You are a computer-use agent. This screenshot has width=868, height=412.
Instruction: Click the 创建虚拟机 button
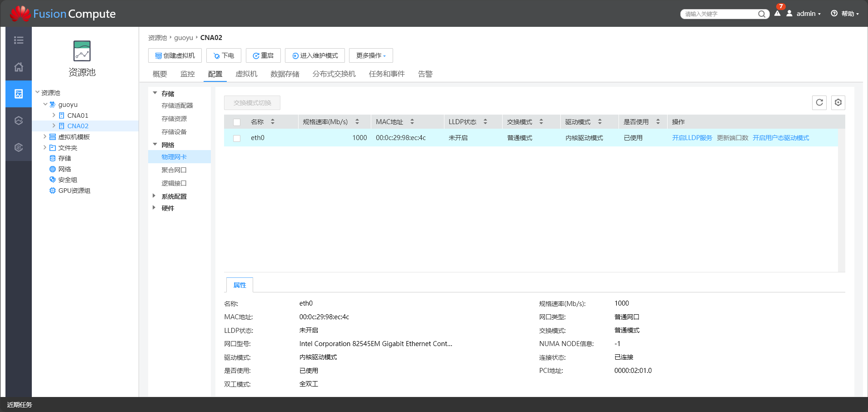(x=175, y=55)
